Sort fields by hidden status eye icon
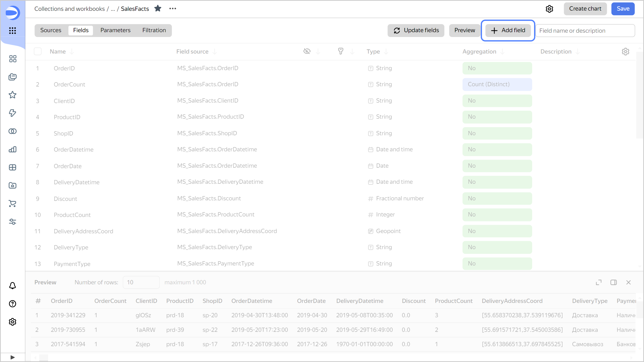This screenshot has height=362, width=644. 307,51
